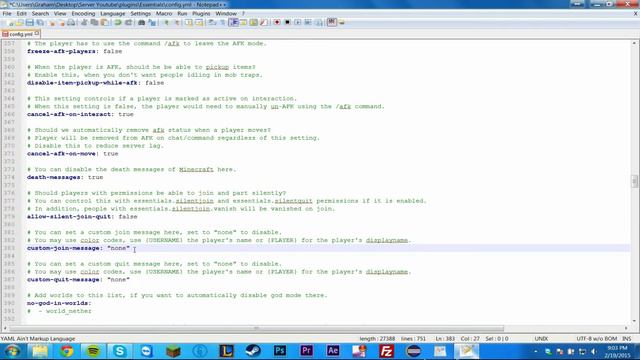Open Google Chrome from the taskbar
Viewport: 640px width, 360px height.
(67, 351)
